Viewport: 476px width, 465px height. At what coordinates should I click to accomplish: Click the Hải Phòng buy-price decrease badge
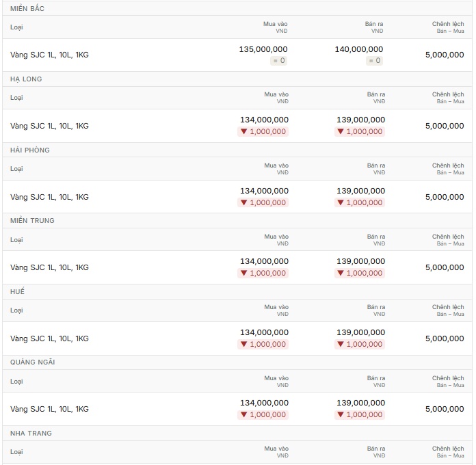click(263, 202)
